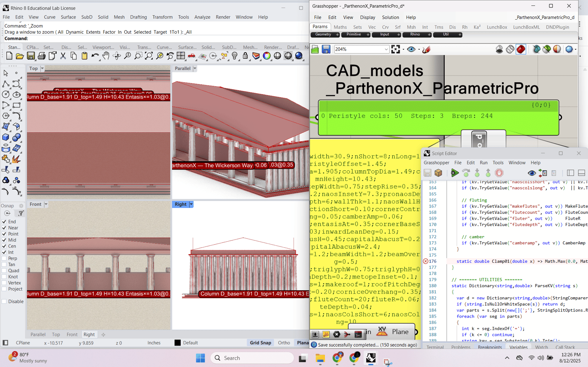Click the New file icon in Rhino toolbar
This screenshot has height=367, width=588.
tap(9, 56)
